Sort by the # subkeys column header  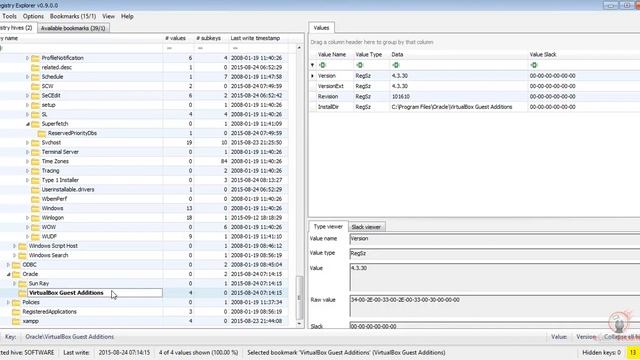208,38
